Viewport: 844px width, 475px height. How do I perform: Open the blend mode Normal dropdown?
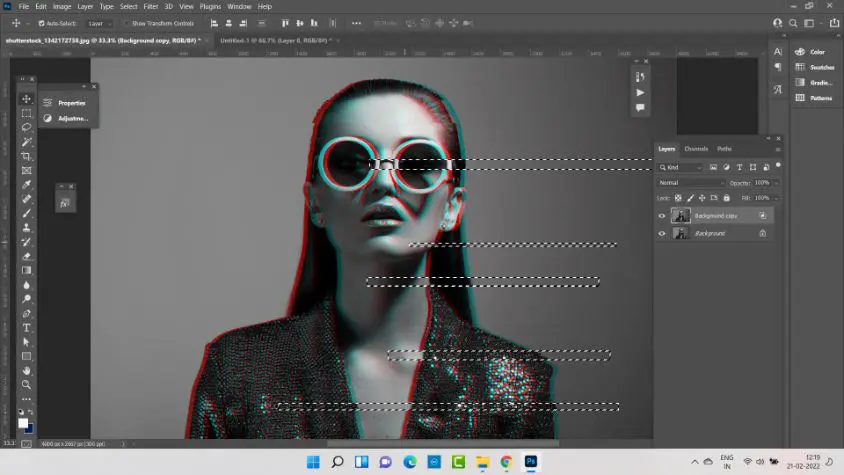691,183
